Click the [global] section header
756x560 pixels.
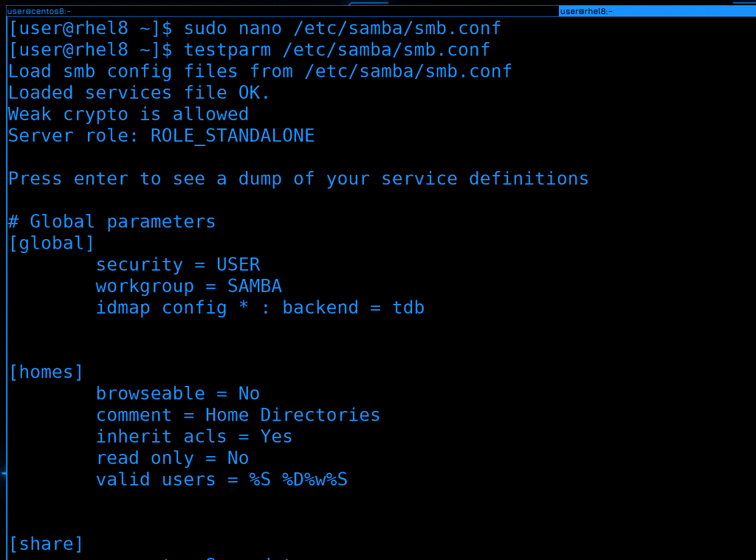coord(52,243)
